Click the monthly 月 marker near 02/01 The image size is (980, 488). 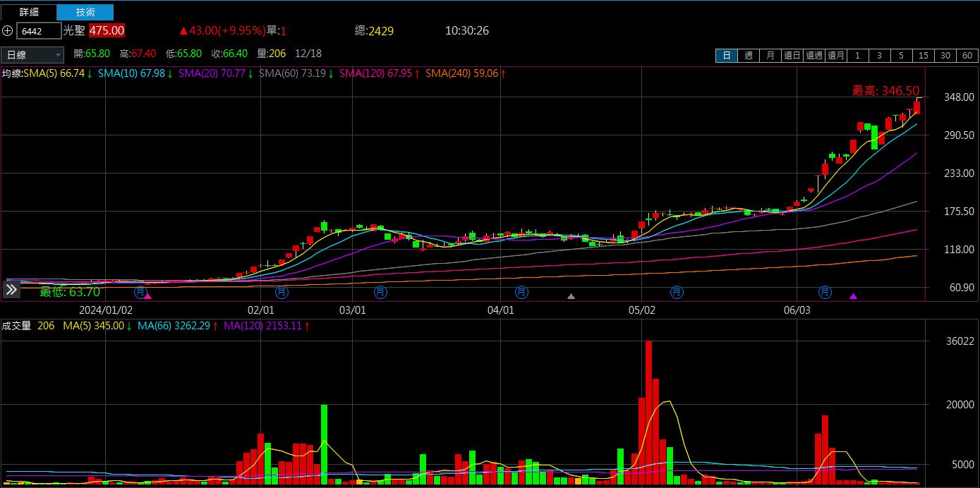282,291
